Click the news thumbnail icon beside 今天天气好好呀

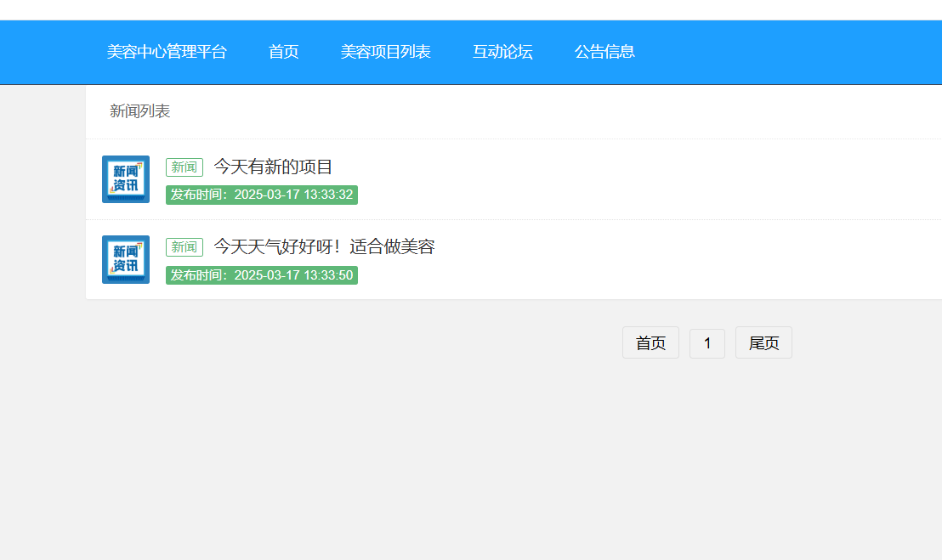pyautogui.click(x=126, y=260)
